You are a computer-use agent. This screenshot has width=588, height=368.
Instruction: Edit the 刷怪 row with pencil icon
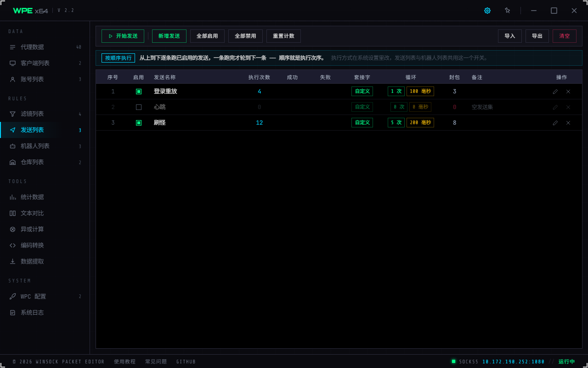coord(555,123)
